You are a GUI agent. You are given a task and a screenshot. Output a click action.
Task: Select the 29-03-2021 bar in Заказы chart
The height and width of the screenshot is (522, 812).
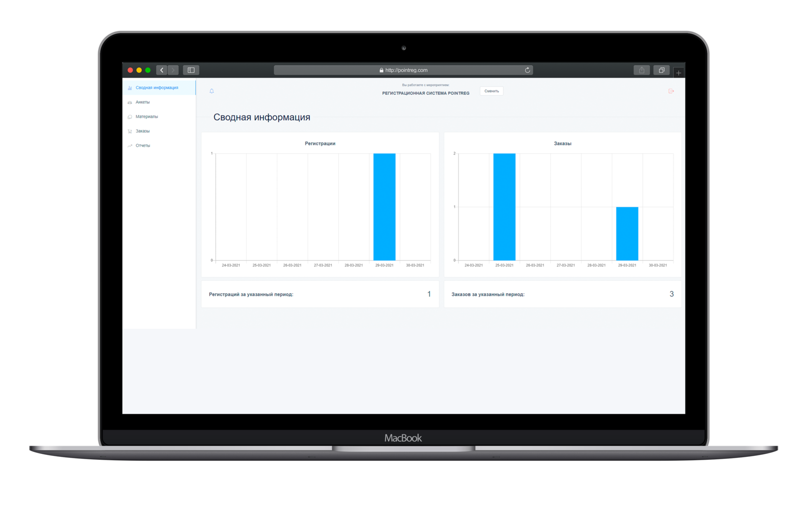click(x=627, y=234)
